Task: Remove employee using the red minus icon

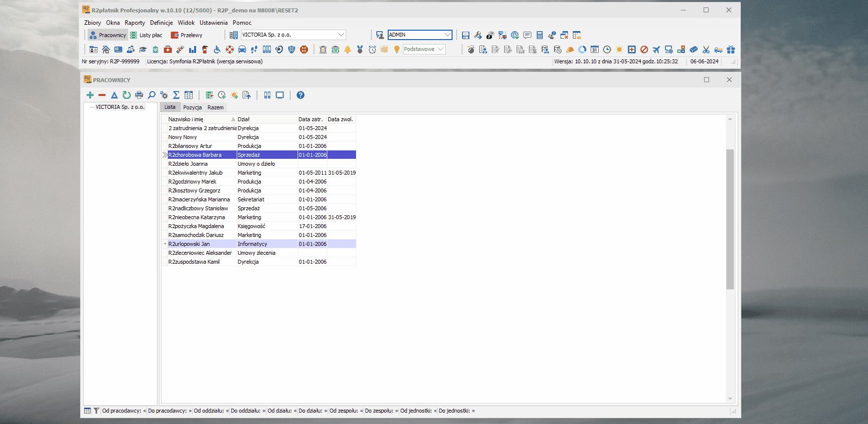Action: point(102,95)
